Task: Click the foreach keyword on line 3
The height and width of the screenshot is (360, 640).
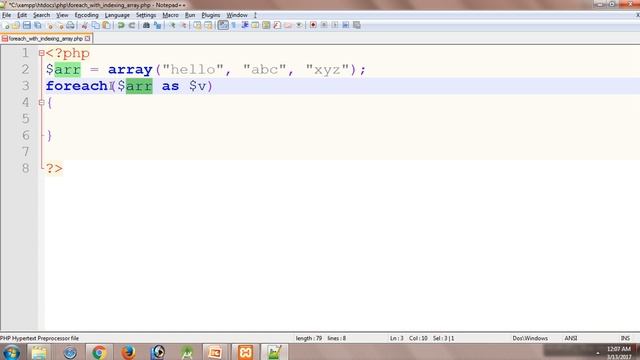Action: pyautogui.click(x=77, y=86)
